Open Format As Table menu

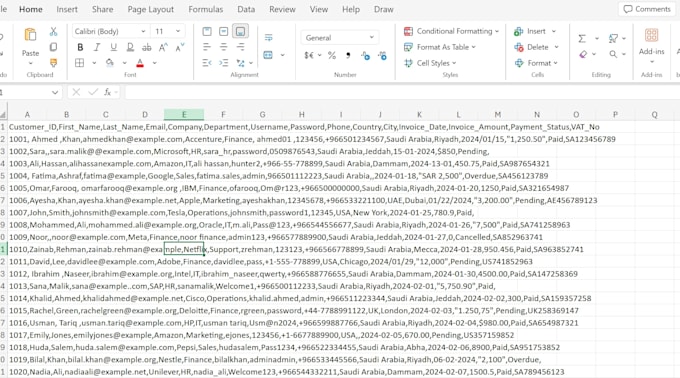coord(440,47)
